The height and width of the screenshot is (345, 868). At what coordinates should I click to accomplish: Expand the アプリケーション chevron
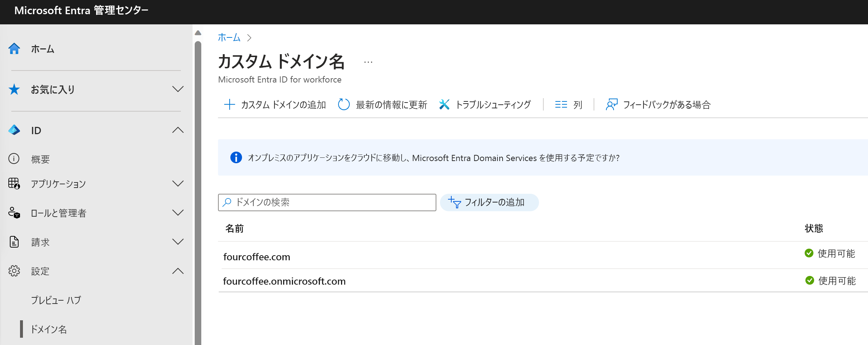point(178,183)
